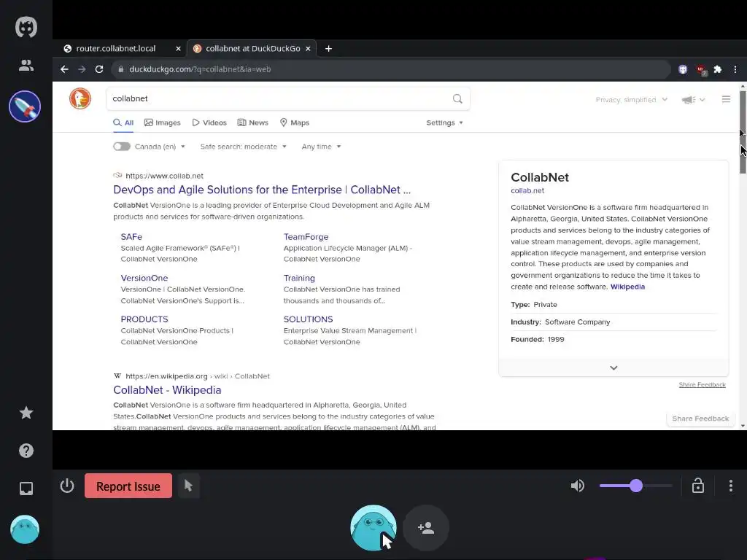Close the router.collabnet.local tab
This screenshot has height=560, width=747.
click(x=178, y=49)
